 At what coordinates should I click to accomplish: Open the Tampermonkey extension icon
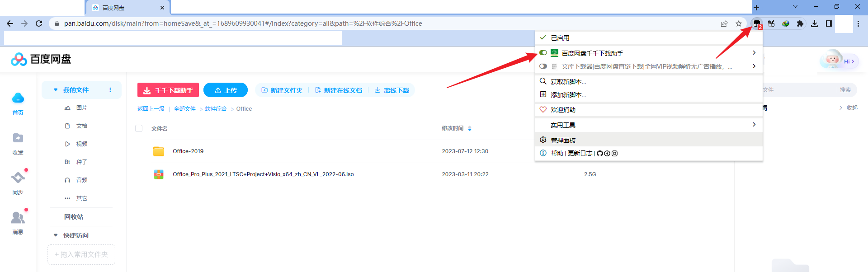[757, 23]
